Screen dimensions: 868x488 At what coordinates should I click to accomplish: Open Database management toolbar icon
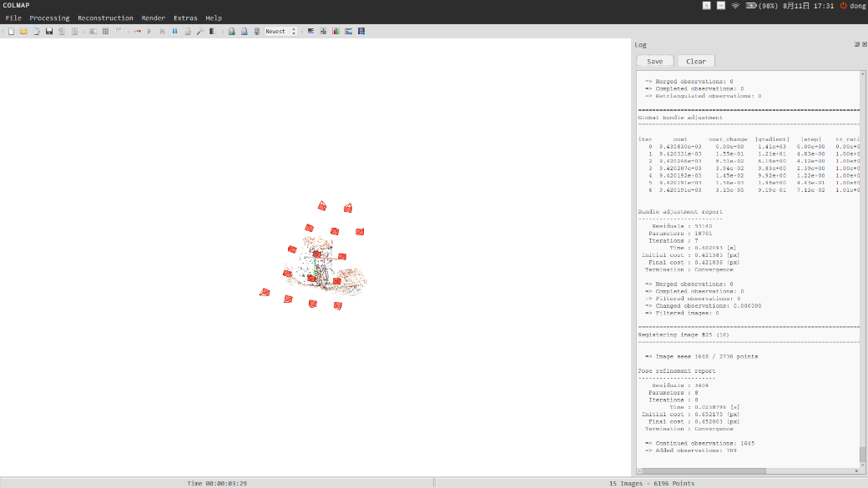coord(119,32)
